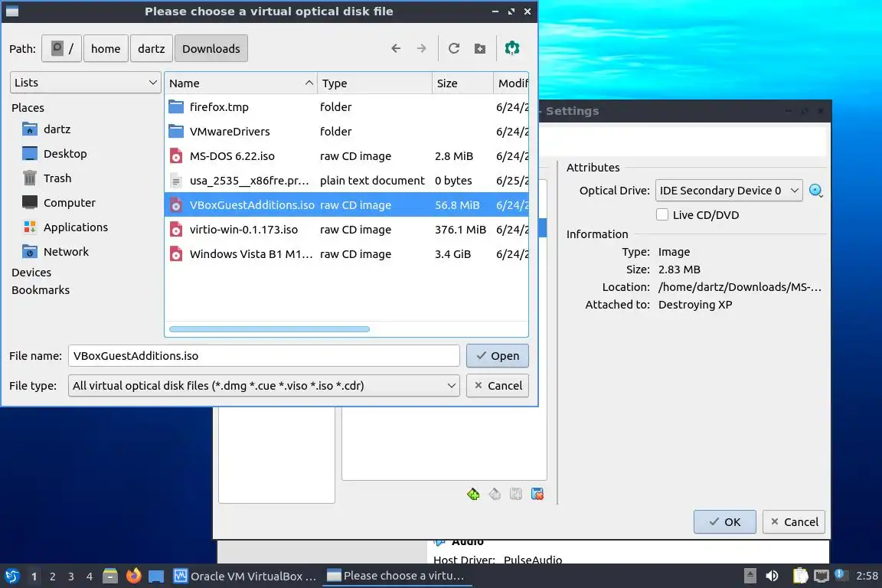Click the remove attachment icon in Settings
Viewport: 882px width, 588px height.
[x=537, y=494]
